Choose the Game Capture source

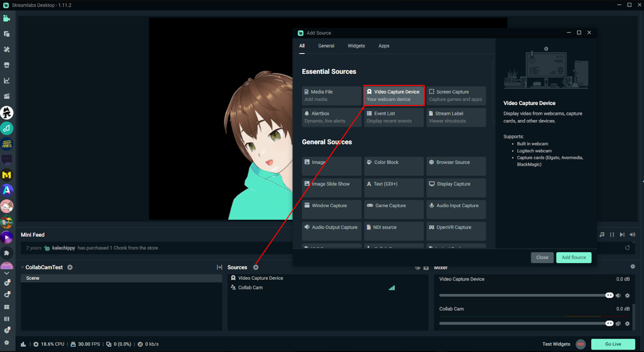394,209
